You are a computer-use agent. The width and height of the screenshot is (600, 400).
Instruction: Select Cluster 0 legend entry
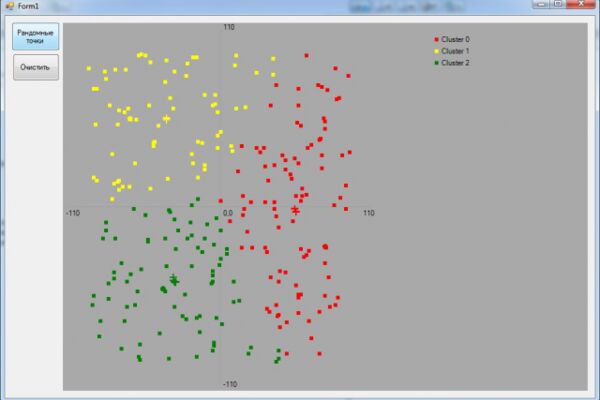pyautogui.click(x=452, y=39)
